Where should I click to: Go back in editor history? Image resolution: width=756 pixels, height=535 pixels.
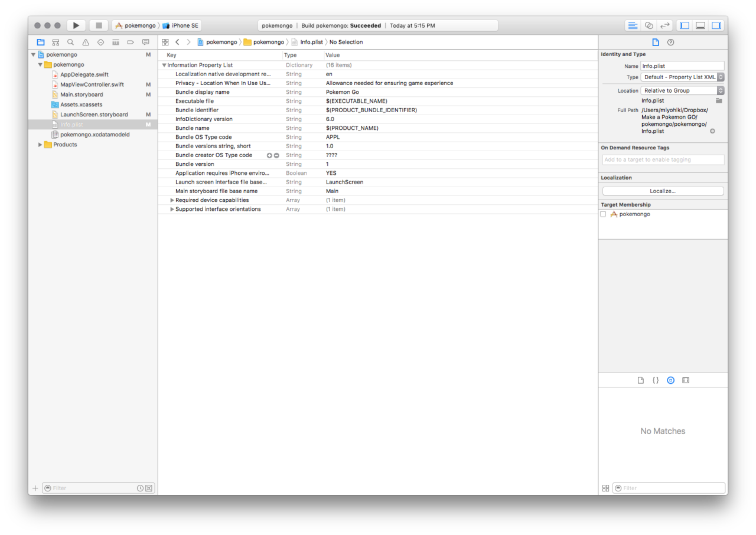[x=177, y=42]
